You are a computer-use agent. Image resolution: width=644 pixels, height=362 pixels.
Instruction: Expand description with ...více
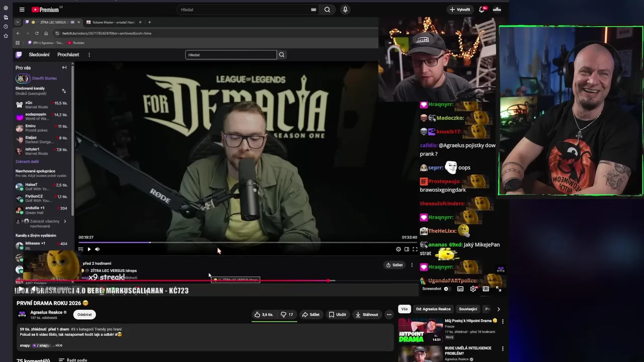57,345
